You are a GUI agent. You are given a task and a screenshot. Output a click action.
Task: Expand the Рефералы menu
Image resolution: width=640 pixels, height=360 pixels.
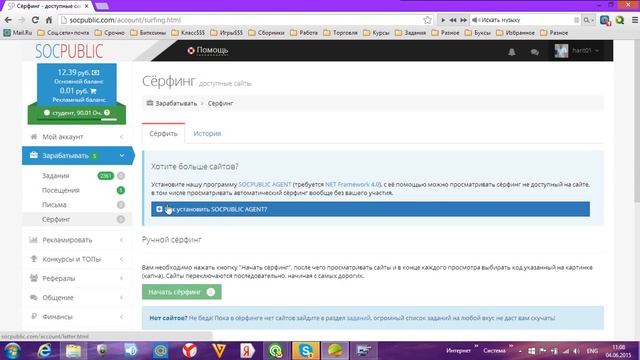tap(76, 278)
